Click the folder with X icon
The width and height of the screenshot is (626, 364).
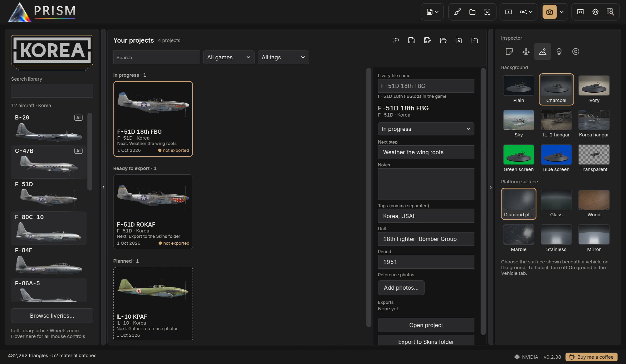pos(459,40)
